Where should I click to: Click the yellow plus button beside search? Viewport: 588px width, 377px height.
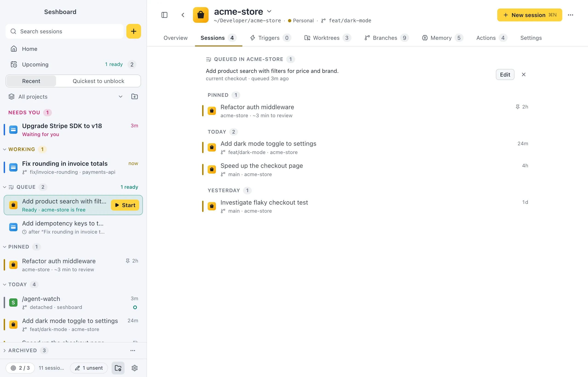[133, 31]
